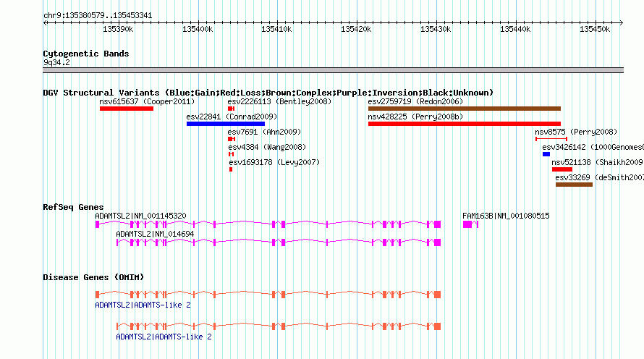
Task: Click the Disease Genes (OMIM) track title
Action: tap(93, 277)
